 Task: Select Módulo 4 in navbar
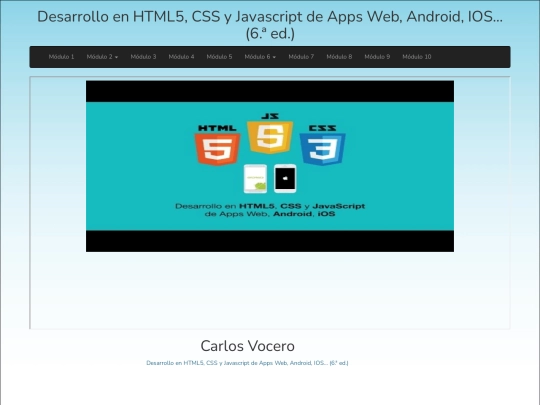coord(181,57)
